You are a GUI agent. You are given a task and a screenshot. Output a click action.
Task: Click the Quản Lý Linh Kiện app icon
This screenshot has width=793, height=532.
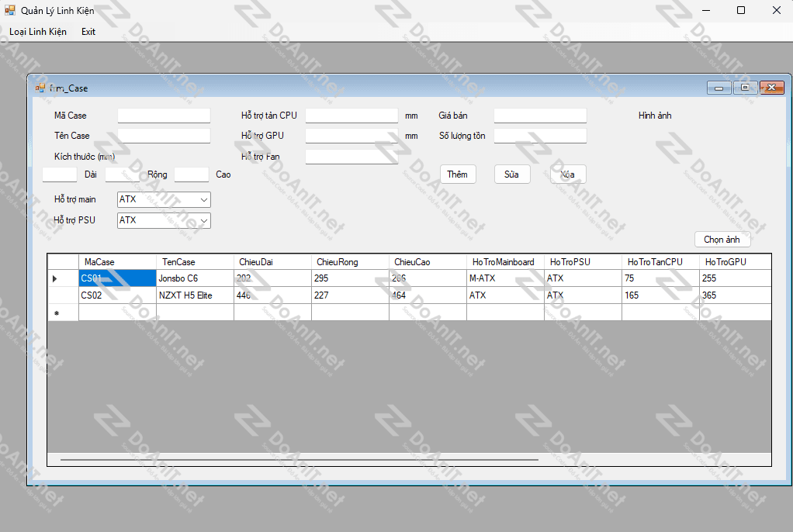pos(10,10)
